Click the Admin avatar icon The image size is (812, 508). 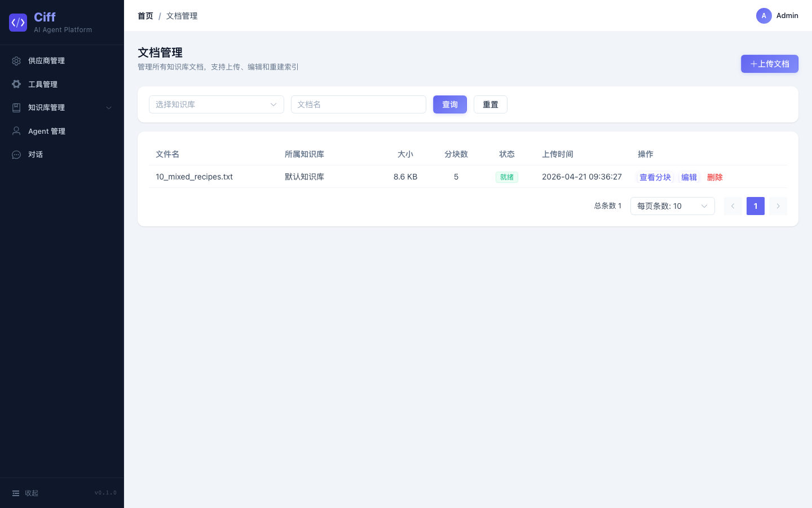click(x=764, y=16)
